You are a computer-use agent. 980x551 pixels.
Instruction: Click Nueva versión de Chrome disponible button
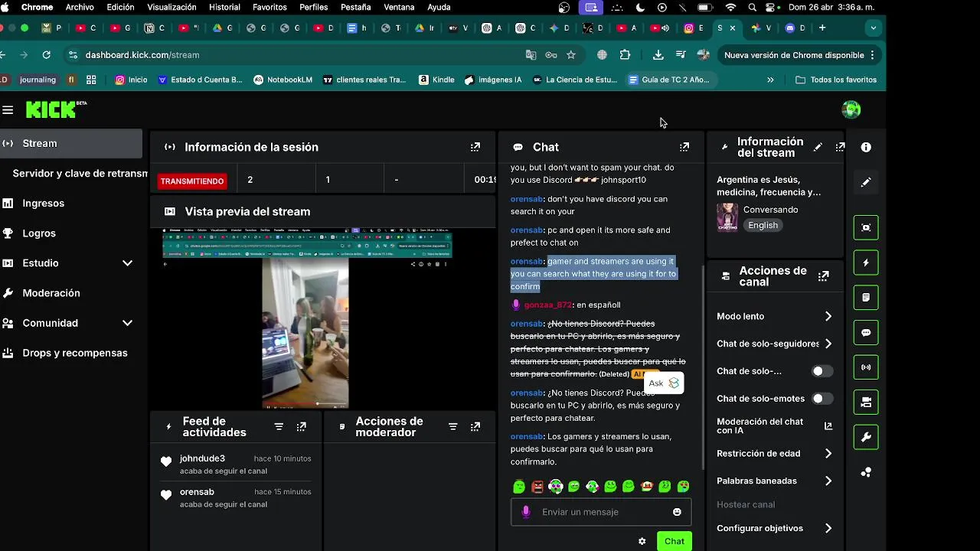tap(801, 55)
